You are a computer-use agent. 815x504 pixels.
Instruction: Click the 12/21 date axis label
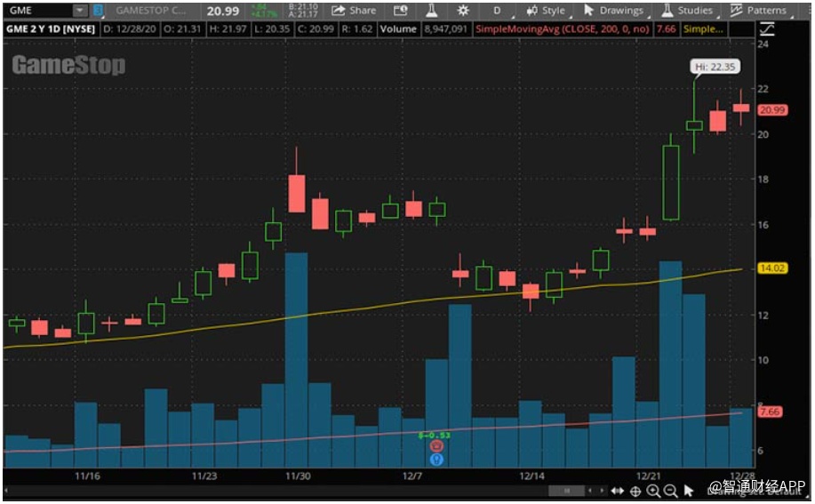click(x=648, y=476)
